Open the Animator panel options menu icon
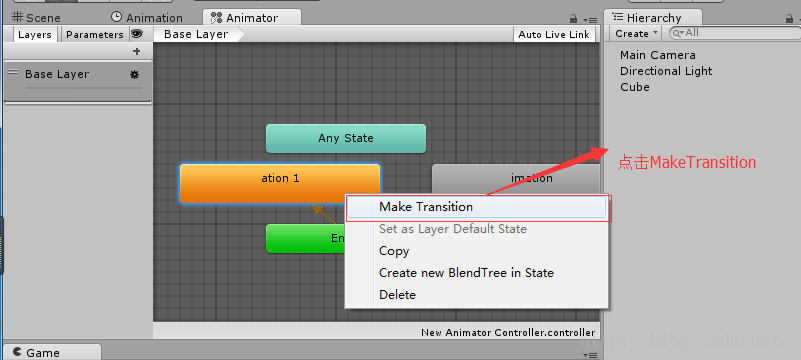Screen dimensions: 801x360 [x=590, y=20]
